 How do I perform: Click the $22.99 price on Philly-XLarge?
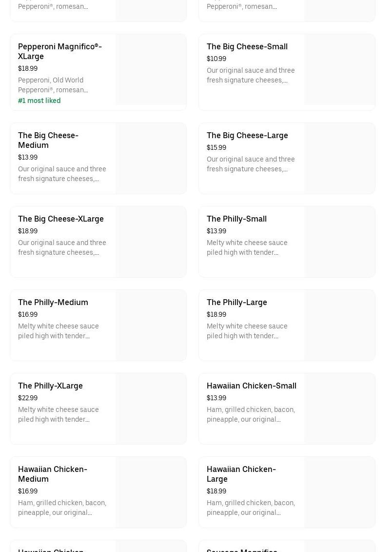28,398
